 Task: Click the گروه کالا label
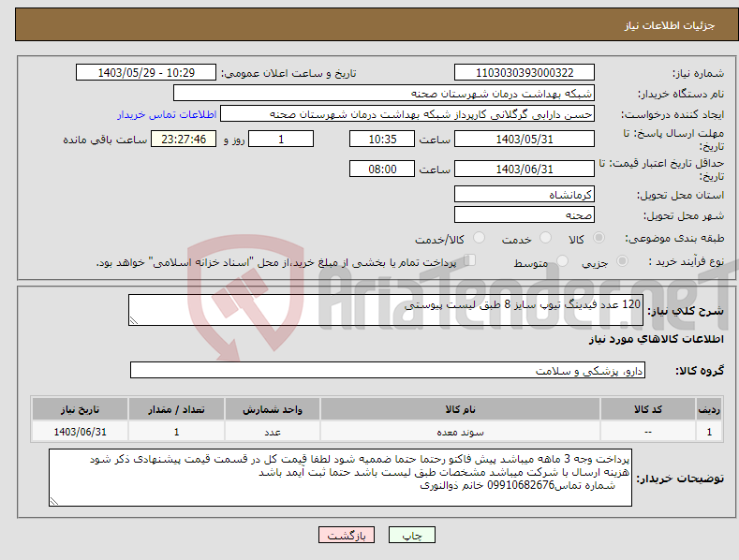coord(700,371)
